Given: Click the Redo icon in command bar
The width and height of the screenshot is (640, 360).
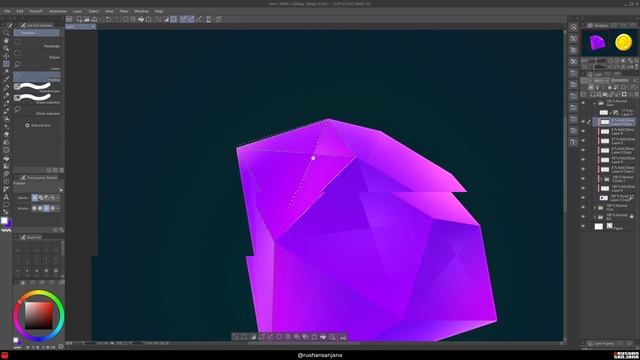Looking at the screenshot, I should 116,19.
